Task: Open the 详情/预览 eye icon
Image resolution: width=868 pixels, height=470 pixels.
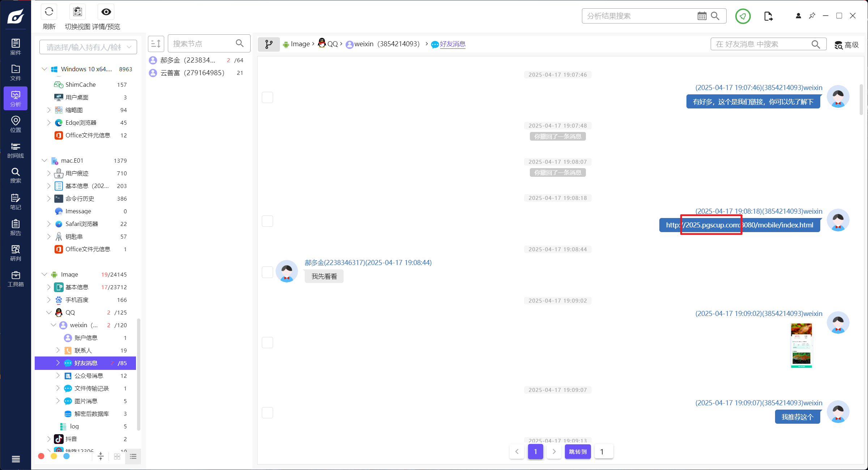Action: 106,12
